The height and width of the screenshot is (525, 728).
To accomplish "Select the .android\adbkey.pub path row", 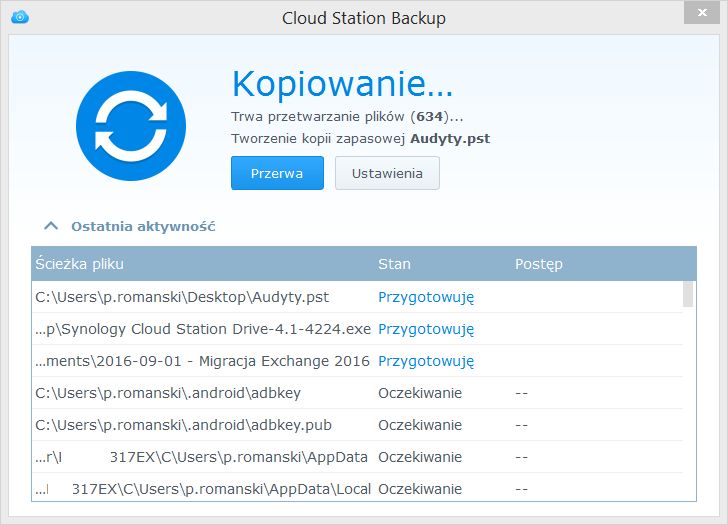I will pos(357,425).
